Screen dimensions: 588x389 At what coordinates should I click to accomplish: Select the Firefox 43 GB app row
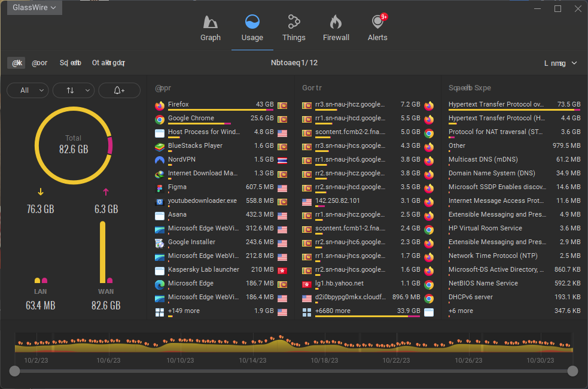point(221,105)
